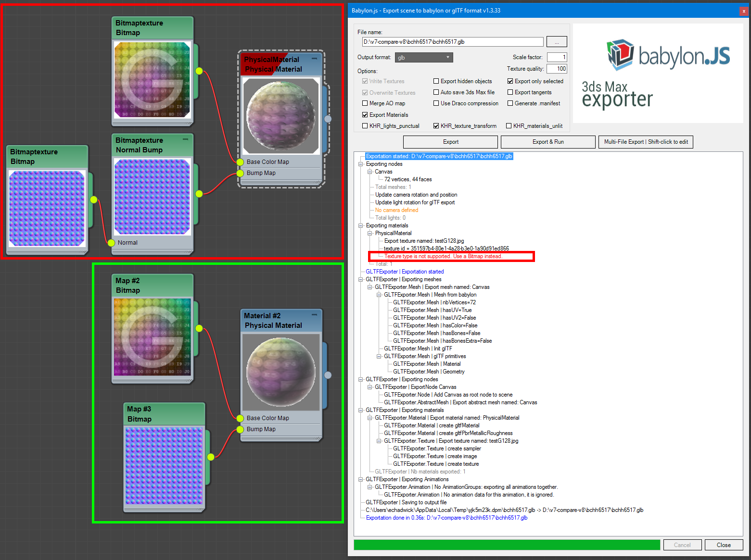This screenshot has height=560, width=751.
Task: Click output socket of the Material #2 node
Action: coord(328,375)
